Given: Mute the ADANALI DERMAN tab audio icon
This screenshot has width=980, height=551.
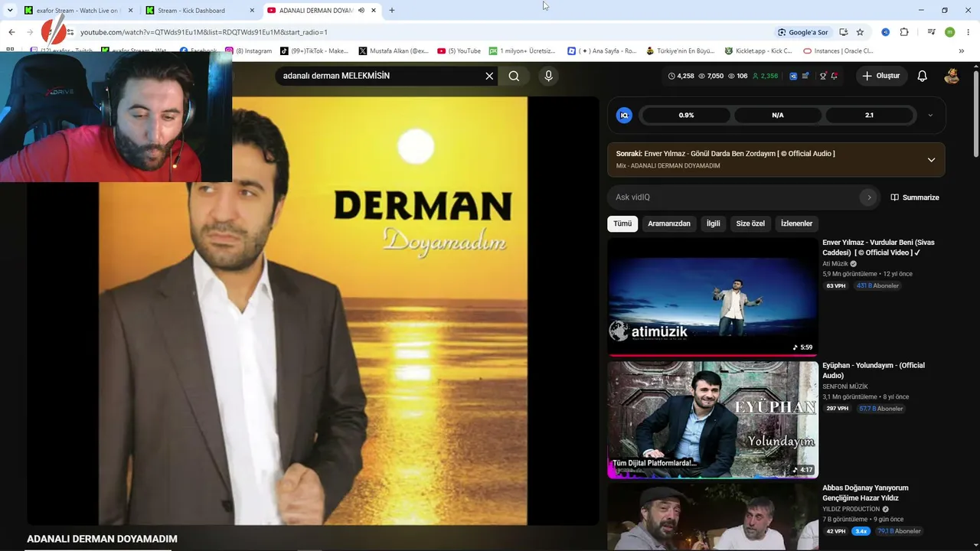Looking at the screenshot, I should [361, 11].
